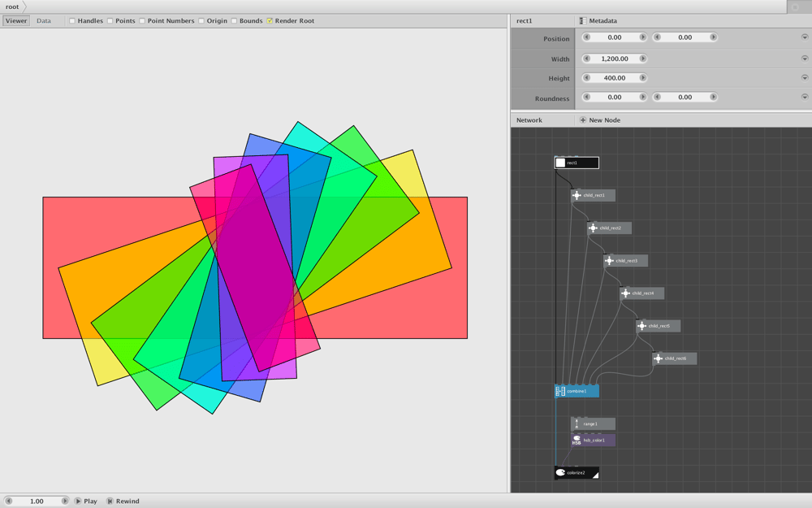The image size is (812, 508).
Task: Click the "Roundness" parameter label
Action: (552, 98)
